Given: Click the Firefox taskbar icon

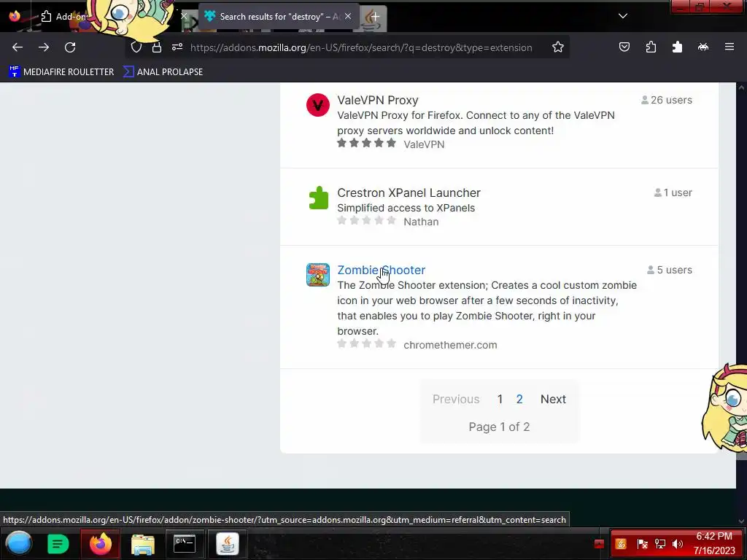Looking at the screenshot, I should pyautogui.click(x=101, y=544).
